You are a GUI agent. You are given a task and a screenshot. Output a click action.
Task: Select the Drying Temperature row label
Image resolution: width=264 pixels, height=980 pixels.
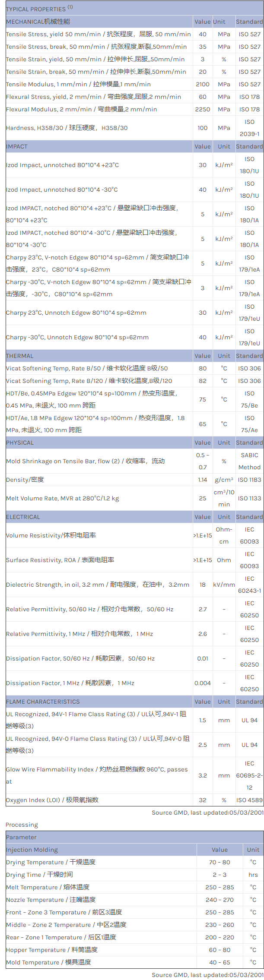(x=51, y=862)
